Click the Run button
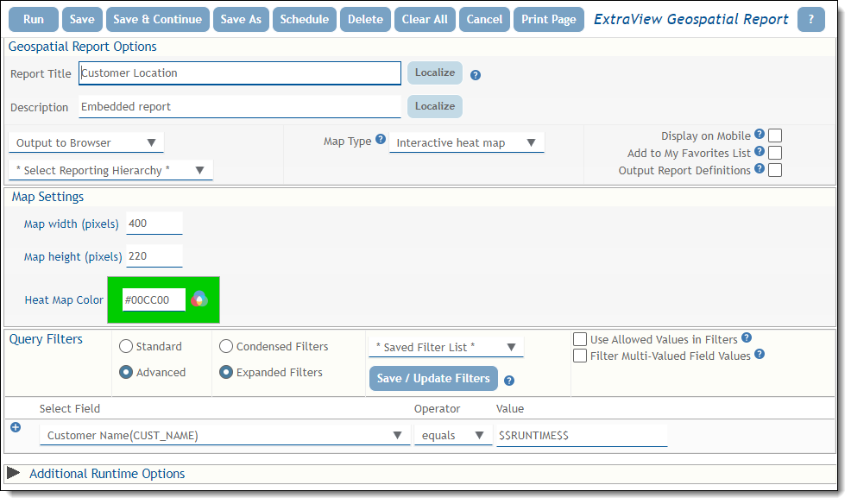The width and height of the screenshot is (851, 504). (34, 20)
